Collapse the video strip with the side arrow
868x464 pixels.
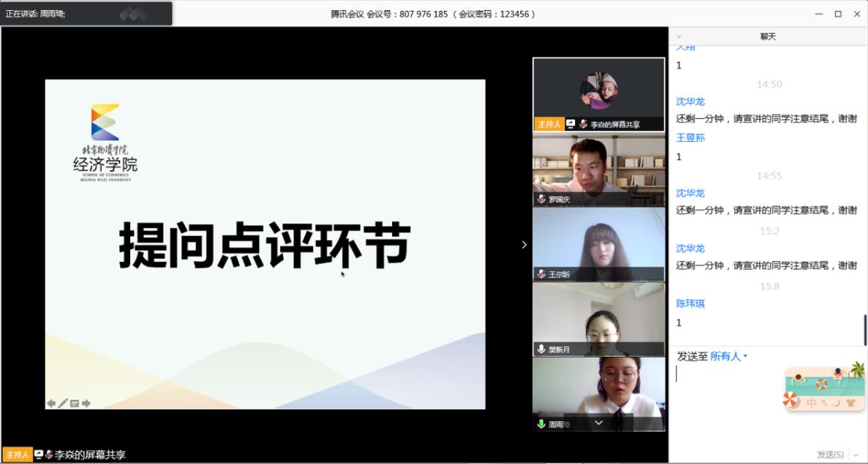(524, 245)
